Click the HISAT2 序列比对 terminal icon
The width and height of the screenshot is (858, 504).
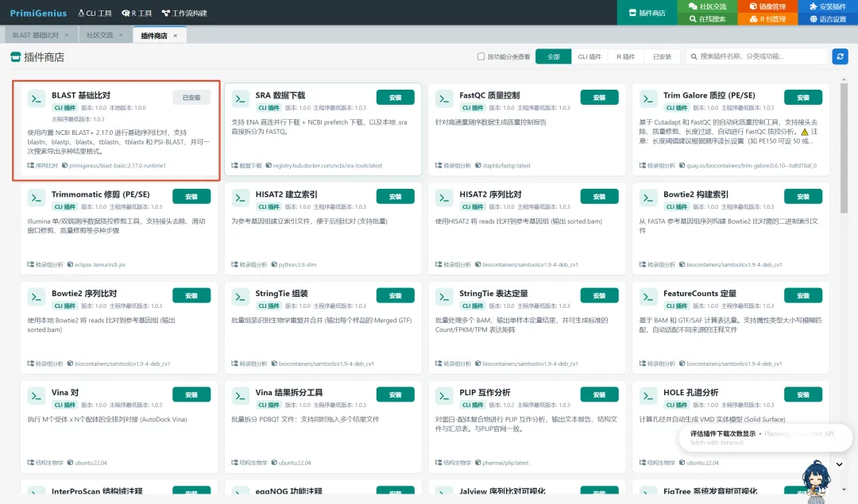[x=444, y=198]
